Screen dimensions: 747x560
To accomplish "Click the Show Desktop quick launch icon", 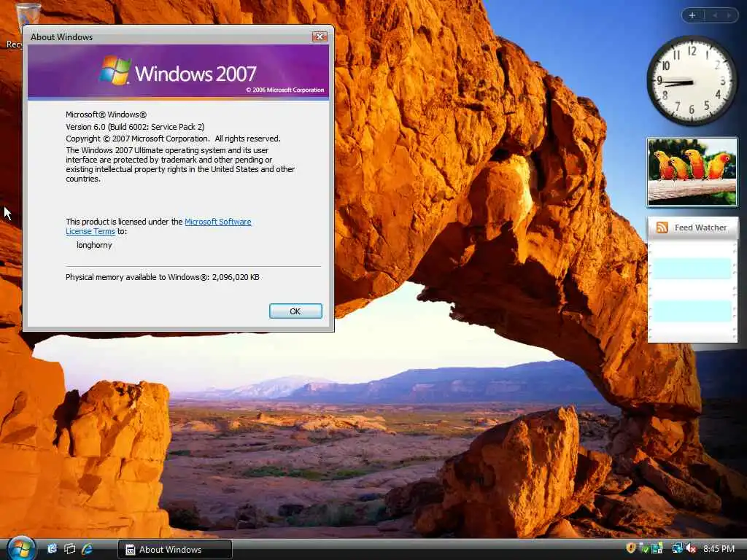I will tap(52, 549).
